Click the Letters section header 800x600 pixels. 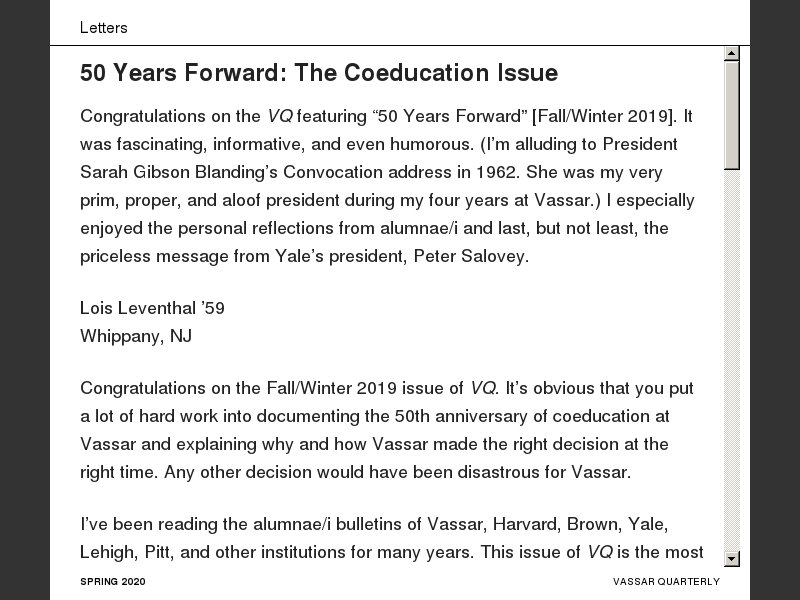pyautogui.click(x=104, y=28)
